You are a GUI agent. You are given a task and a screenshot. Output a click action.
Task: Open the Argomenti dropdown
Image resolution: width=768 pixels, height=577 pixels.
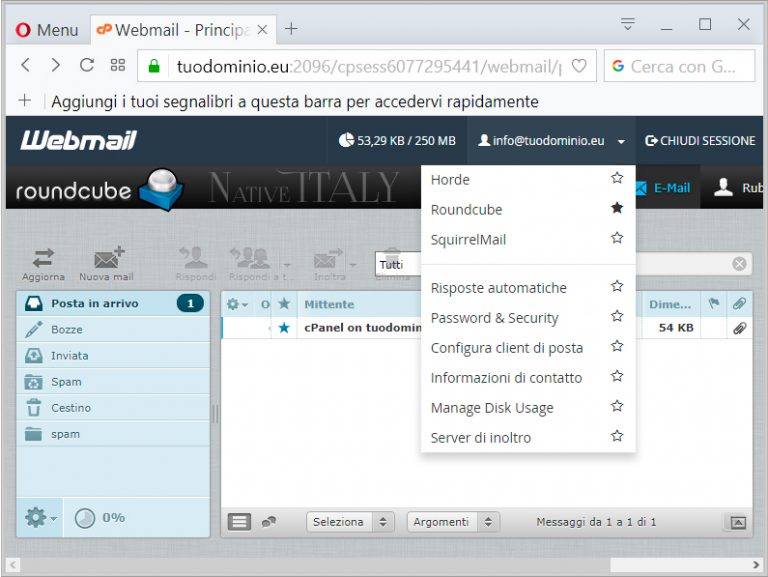tap(452, 522)
